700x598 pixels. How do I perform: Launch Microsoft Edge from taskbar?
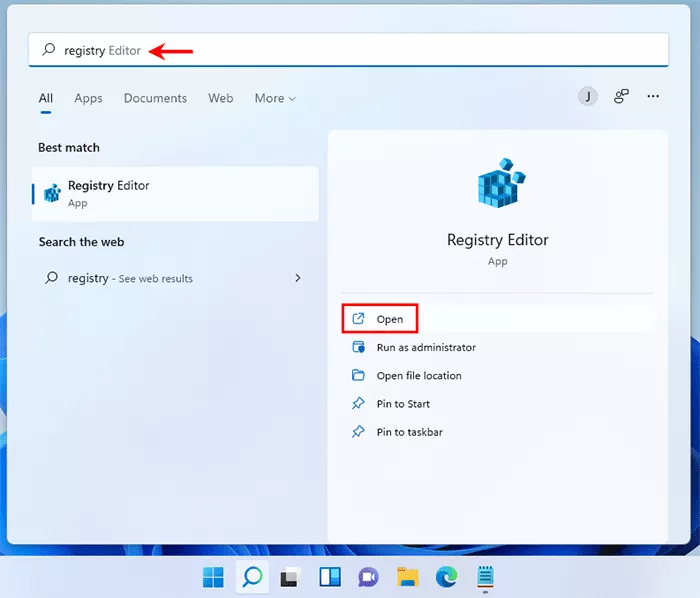[x=446, y=577]
